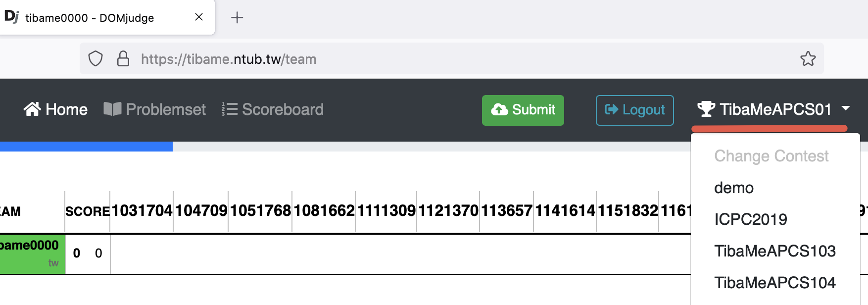Click the tracking protection shield icon
The image size is (868, 305).
tap(96, 59)
